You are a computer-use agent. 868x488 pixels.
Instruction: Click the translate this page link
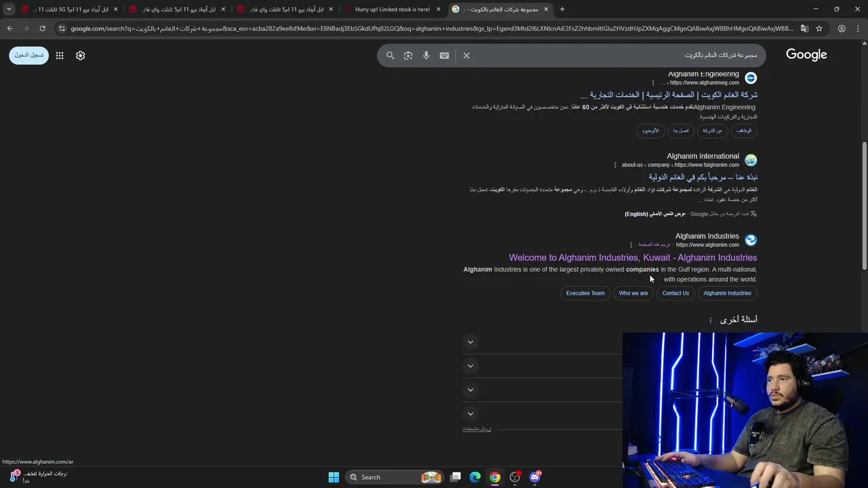(x=654, y=245)
